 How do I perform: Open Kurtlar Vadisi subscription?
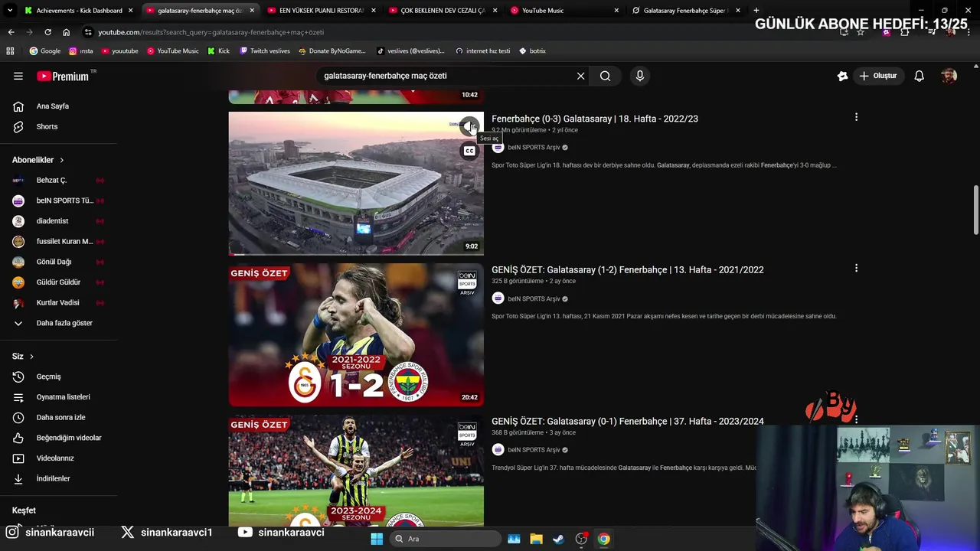(60, 302)
